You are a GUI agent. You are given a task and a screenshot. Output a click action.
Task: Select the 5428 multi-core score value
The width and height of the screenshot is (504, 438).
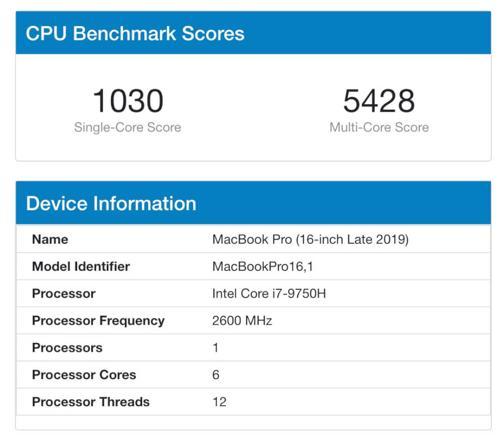tap(379, 101)
